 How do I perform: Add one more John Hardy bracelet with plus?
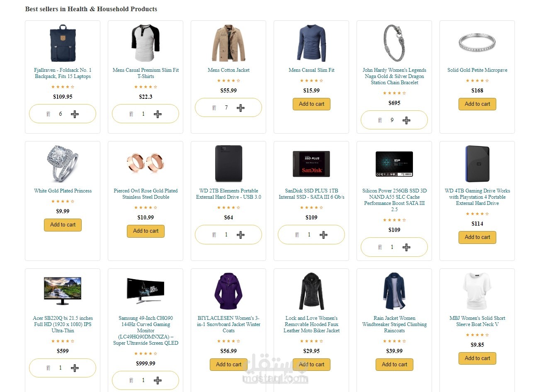406,120
